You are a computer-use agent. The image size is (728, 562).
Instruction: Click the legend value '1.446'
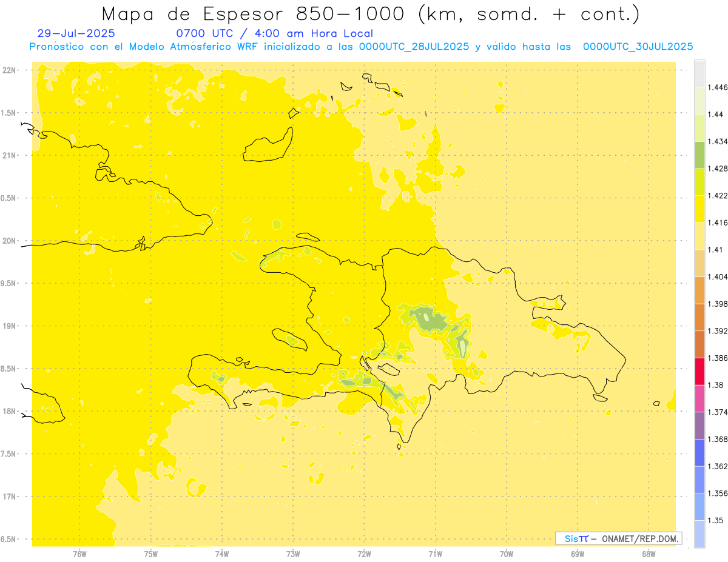click(718, 87)
